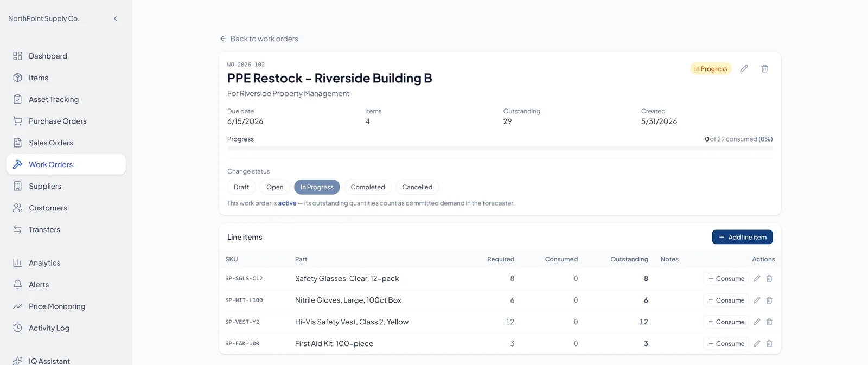Viewport: 868px width, 365px height.
Task: Open Items in the sidebar
Action: pos(66,78)
